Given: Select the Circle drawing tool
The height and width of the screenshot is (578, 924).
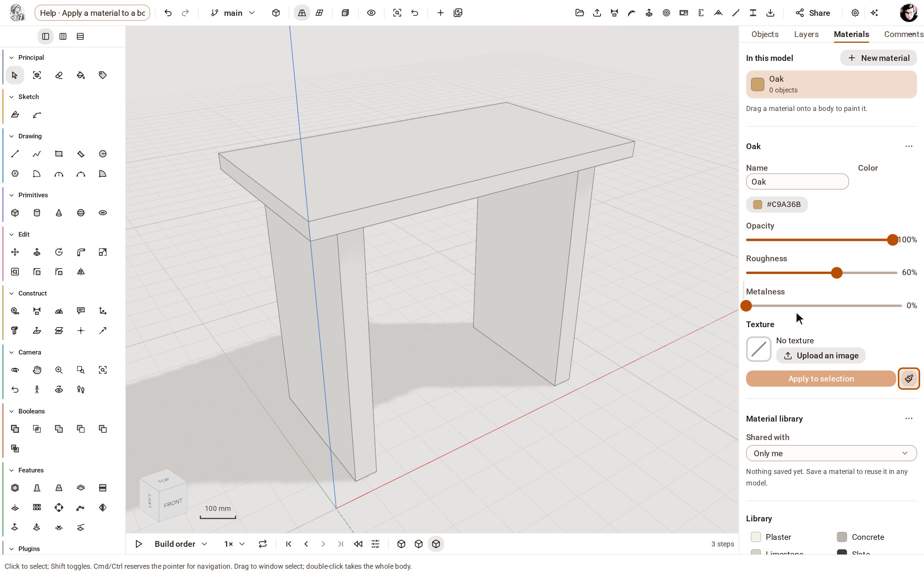Looking at the screenshot, I should tap(103, 154).
